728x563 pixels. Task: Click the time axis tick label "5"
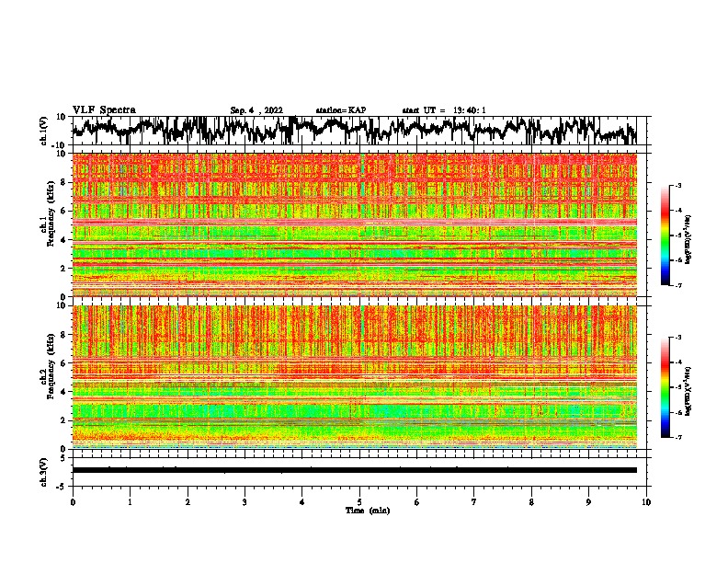pyautogui.click(x=359, y=502)
